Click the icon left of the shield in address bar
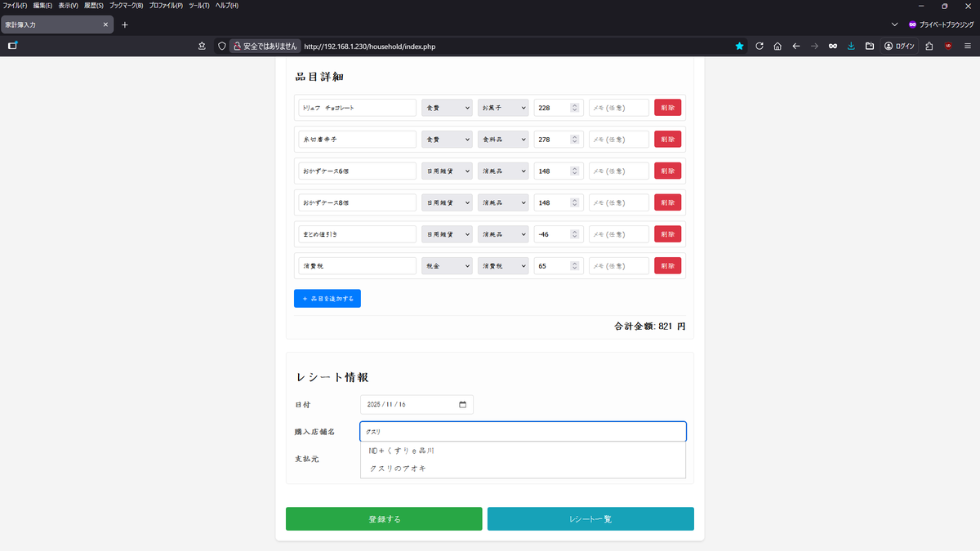Image resolution: width=980 pixels, height=551 pixels. tap(202, 47)
